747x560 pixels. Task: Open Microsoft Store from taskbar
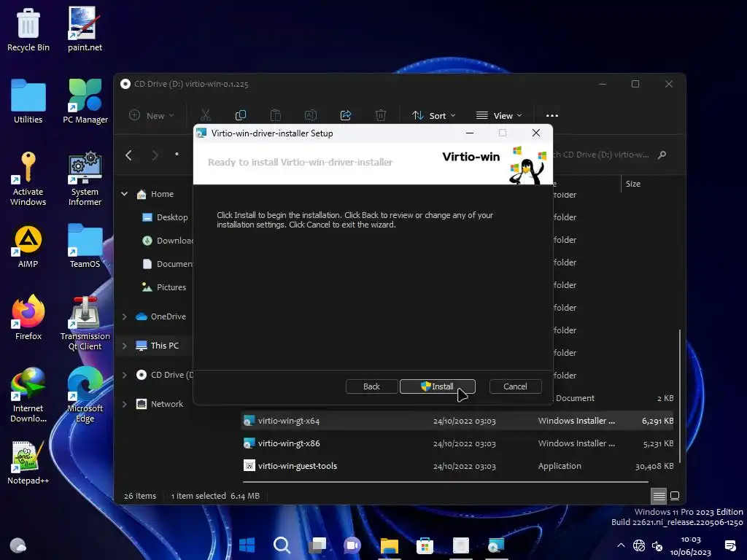coord(425,545)
